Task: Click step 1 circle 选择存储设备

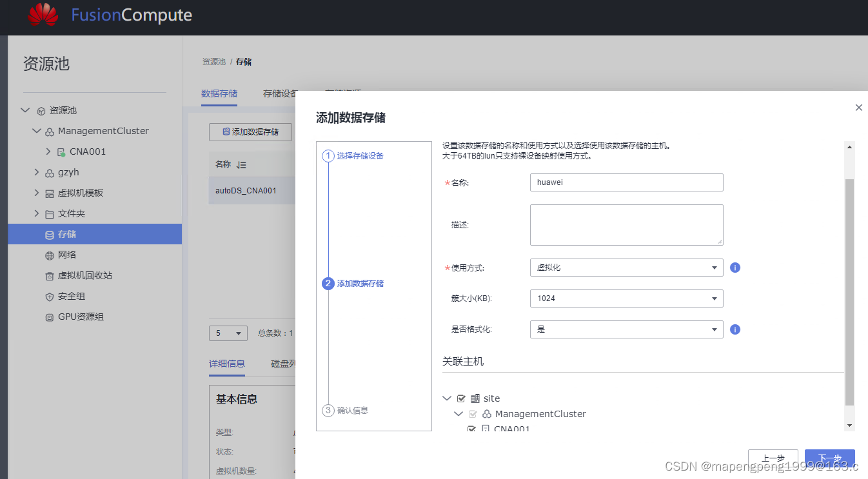Action: 328,156
